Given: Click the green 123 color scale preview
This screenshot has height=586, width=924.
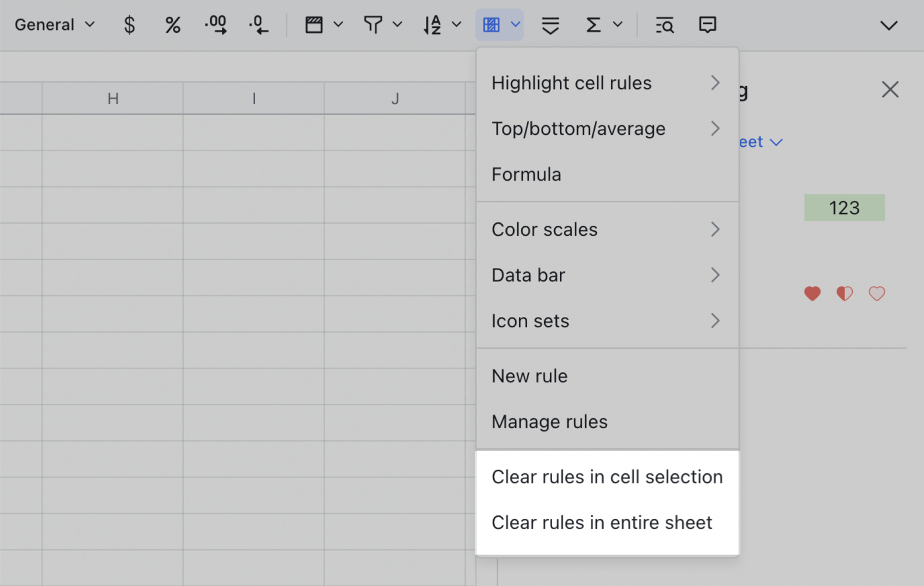Looking at the screenshot, I should pyautogui.click(x=844, y=207).
